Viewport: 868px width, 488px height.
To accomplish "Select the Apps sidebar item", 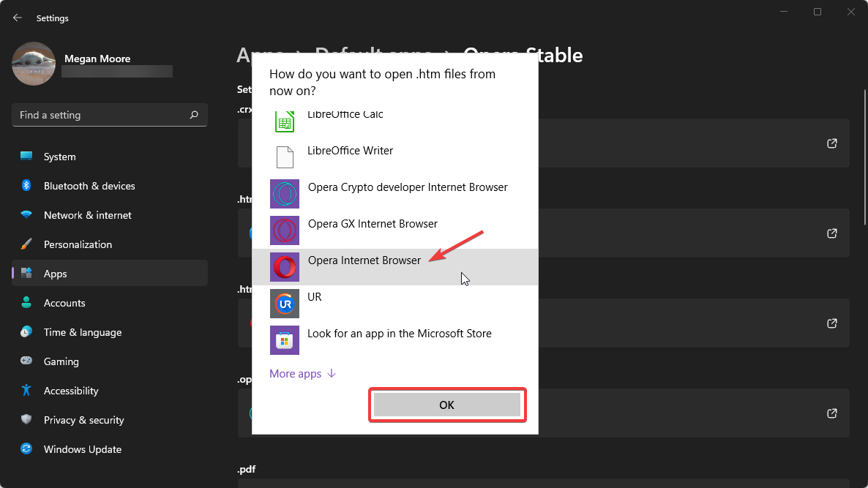I will (x=110, y=274).
